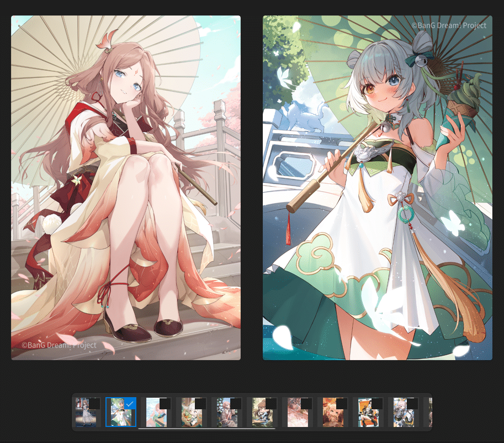504x443 pixels.
Task: Tick the checkbox on the fourth filmstrip thumbnail
Action: [x=200, y=403]
